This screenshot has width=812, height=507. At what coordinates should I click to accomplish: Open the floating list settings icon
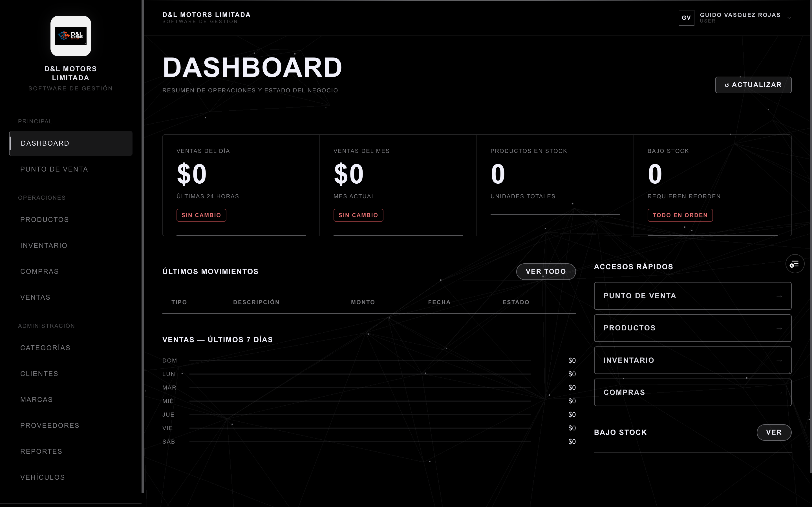[x=795, y=264]
